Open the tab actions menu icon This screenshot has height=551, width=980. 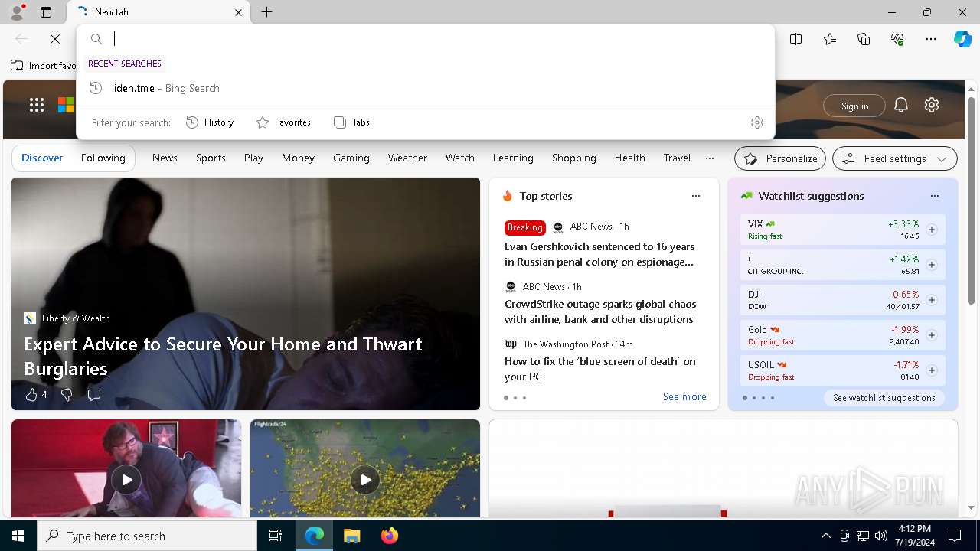46,12
